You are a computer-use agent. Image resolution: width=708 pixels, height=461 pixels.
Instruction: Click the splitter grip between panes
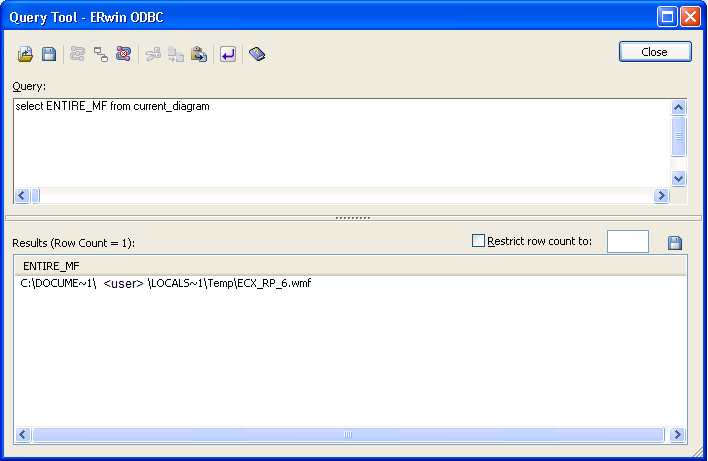353,218
